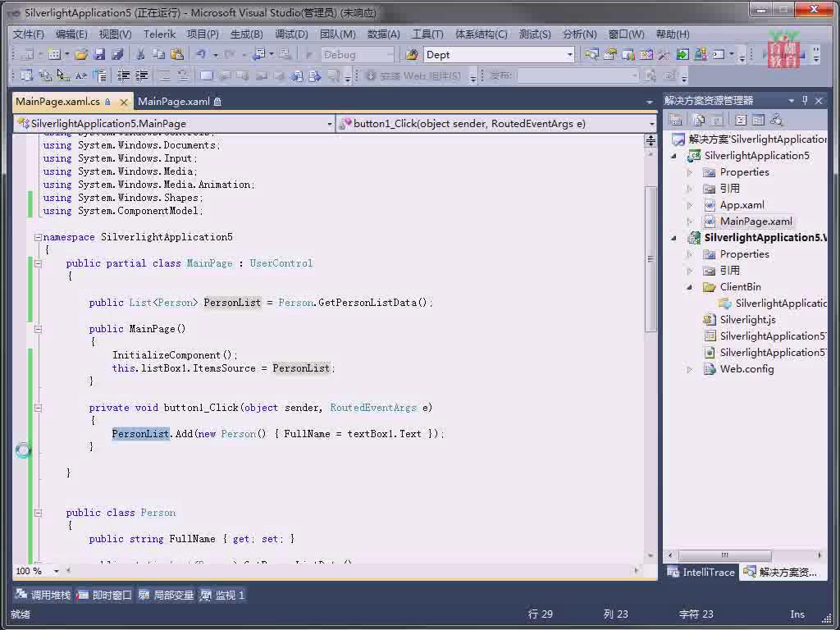Collapse the namespace SilverlightApplication5 code block
This screenshot has width=840, height=630.
pyautogui.click(x=38, y=237)
